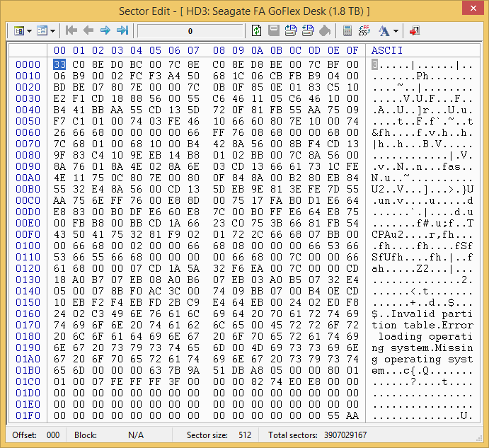The height and width of the screenshot is (448, 489).
Task: Select byte 2C in row 00F0
Action: [x=257, y=234]
